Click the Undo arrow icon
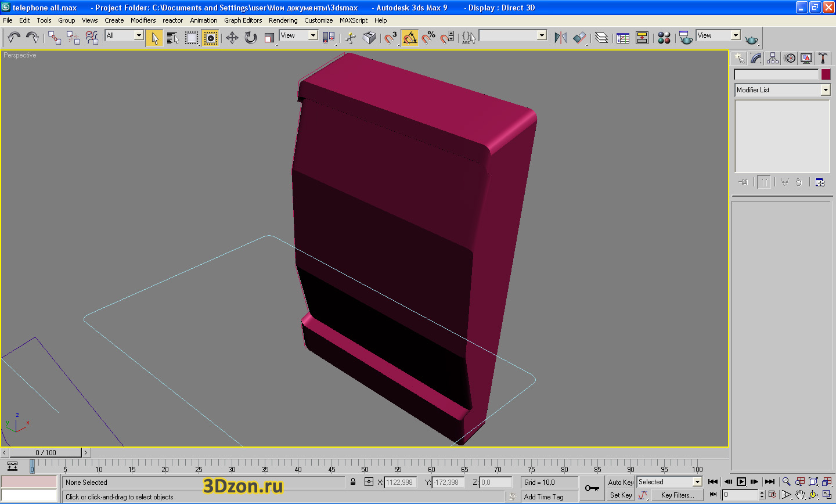Image resolution: width=836 pixels, height=504 pixels. click(x=14, y=38)
